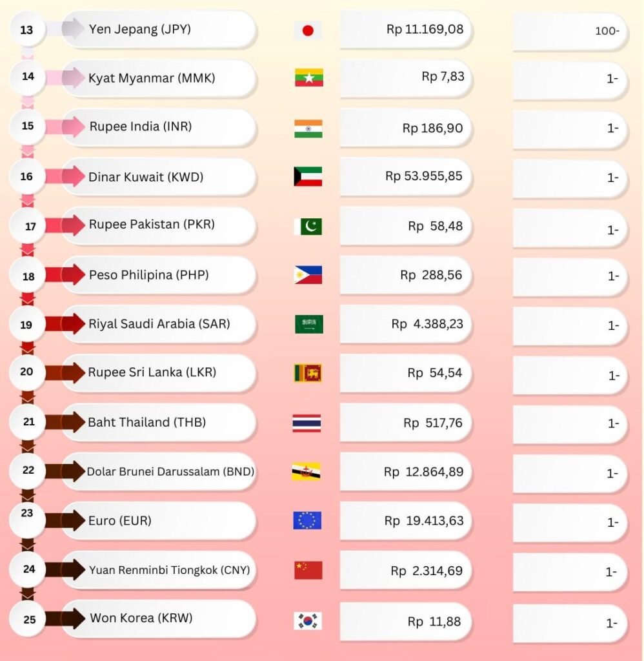Screen dimensions: 644x661
Task: Click the Rp 53.955,85 rate box
Action: [405, 176]
